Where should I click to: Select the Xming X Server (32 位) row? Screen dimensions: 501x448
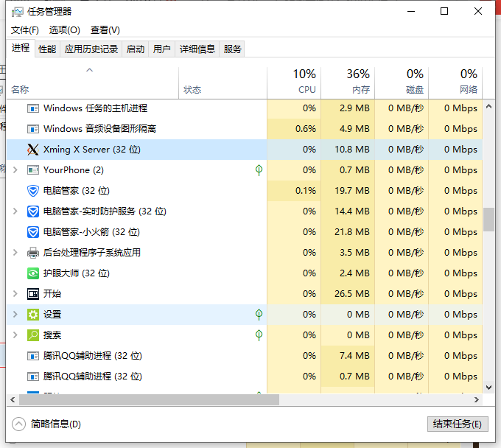(x=245, y=150)
